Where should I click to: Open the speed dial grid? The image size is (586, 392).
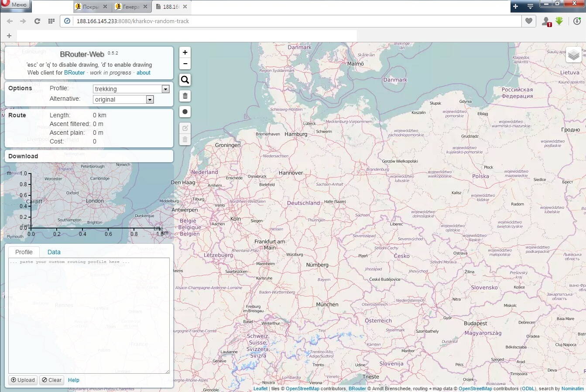tap(51, 21)
